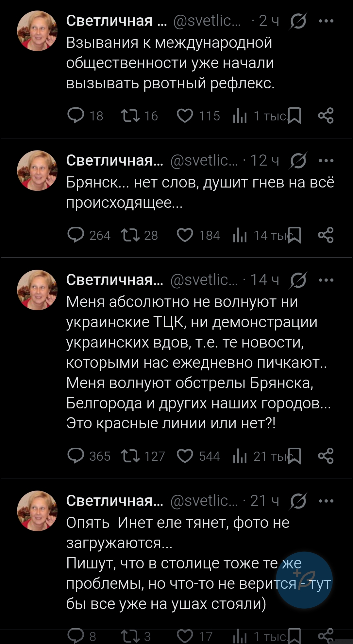
Task: Open three-dot menu on the 12 ч tweet
Action: [326, 161]
